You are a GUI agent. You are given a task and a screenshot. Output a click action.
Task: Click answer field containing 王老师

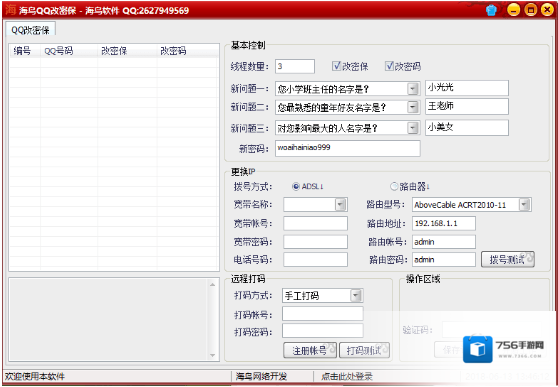click(467, 106)
